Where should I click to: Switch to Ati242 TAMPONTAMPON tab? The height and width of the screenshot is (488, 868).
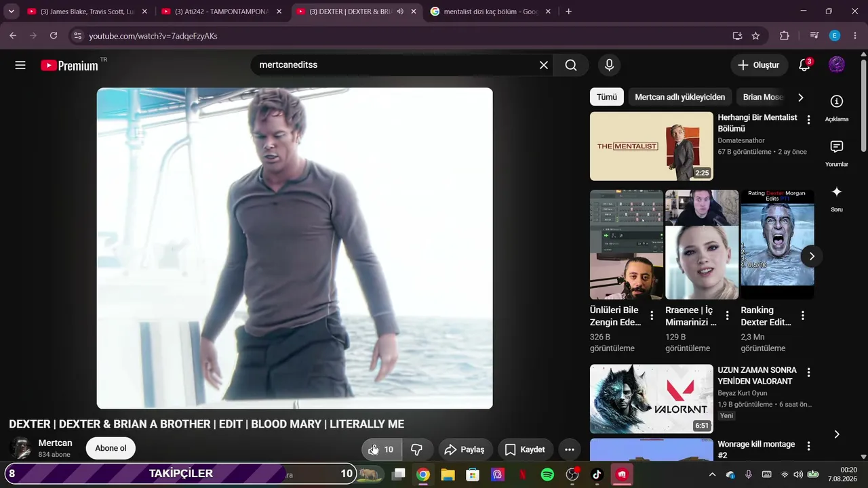[222, 12]
